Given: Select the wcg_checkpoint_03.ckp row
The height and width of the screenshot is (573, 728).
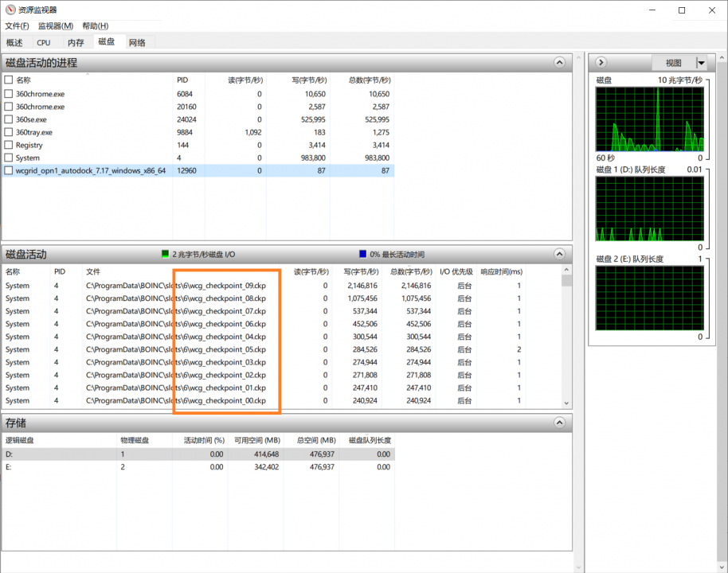Looking at the screenshot, I should coord(264,362).
